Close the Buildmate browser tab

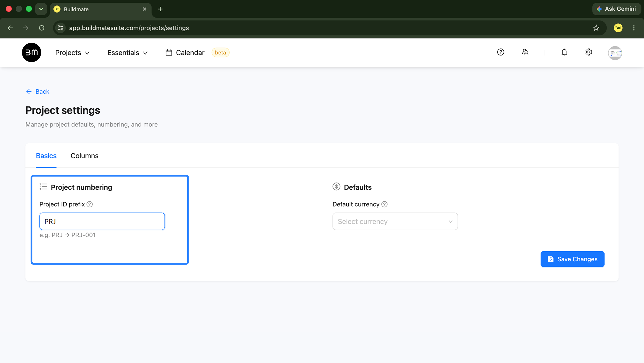(x=145, y=9)
